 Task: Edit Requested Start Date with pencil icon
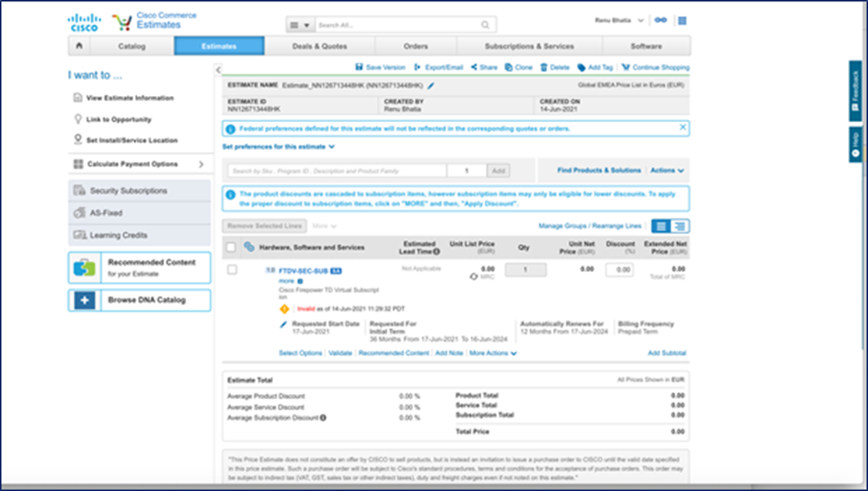point(283,324)
